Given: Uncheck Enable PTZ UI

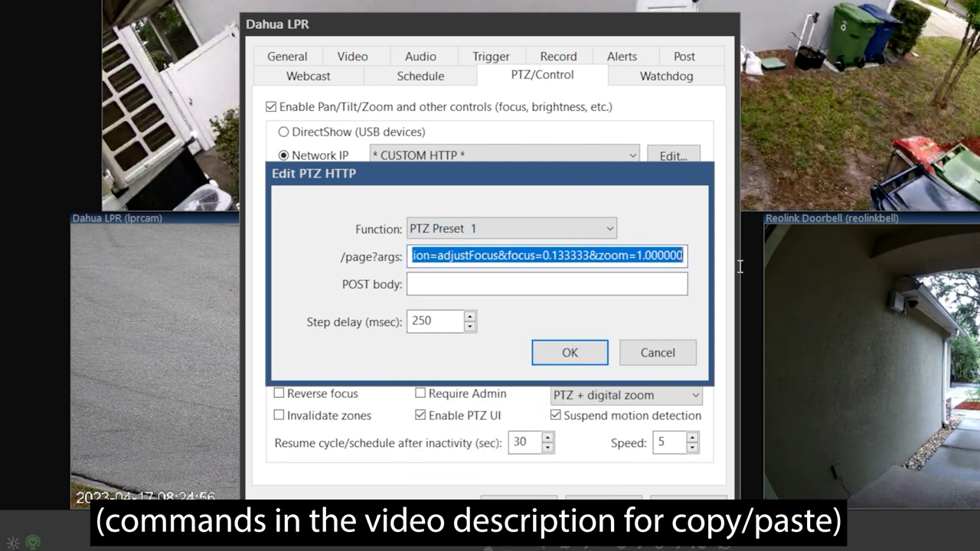Looking at the screenshot, I should pos(420,416).
